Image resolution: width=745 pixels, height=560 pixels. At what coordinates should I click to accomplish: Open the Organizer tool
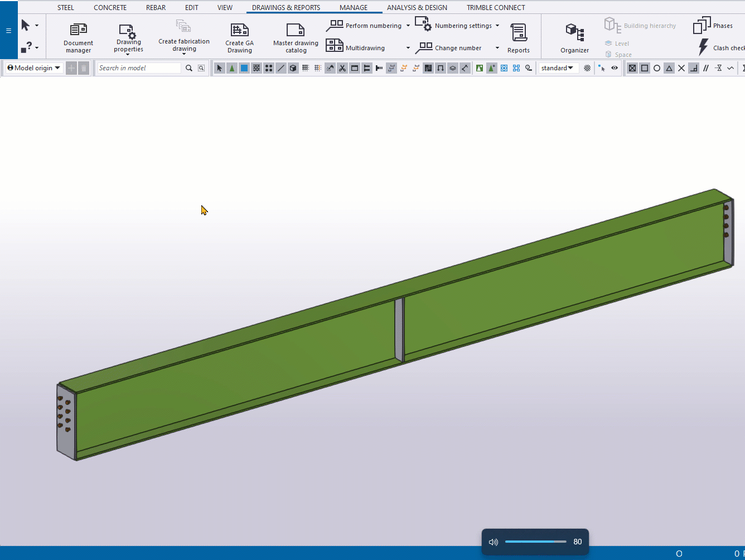574,37
